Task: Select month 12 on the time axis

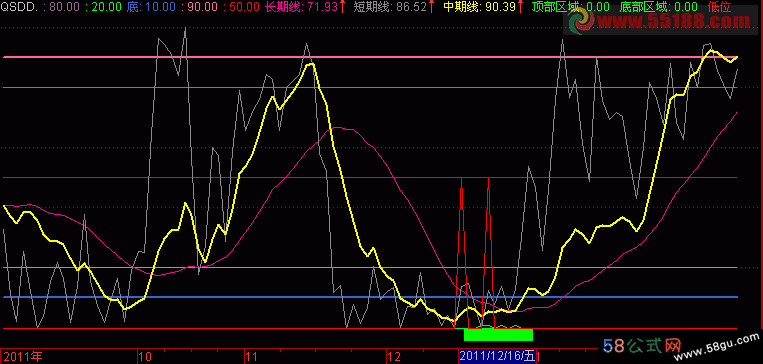Action: [395, 357]
